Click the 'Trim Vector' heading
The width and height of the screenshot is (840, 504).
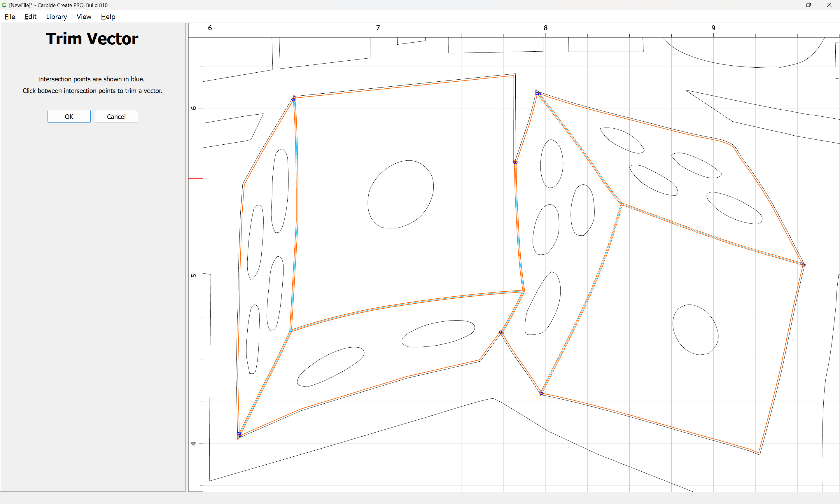pyautogui.click(x=92, y=39)
